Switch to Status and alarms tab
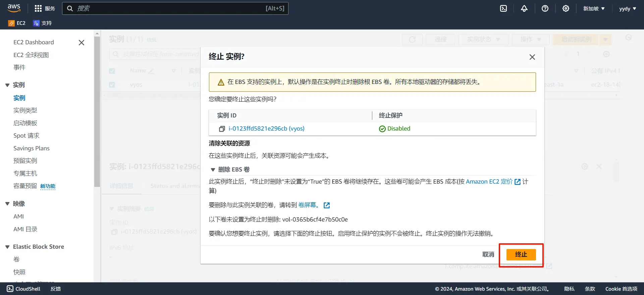This screenshot has width=644, height=295. 174,186
